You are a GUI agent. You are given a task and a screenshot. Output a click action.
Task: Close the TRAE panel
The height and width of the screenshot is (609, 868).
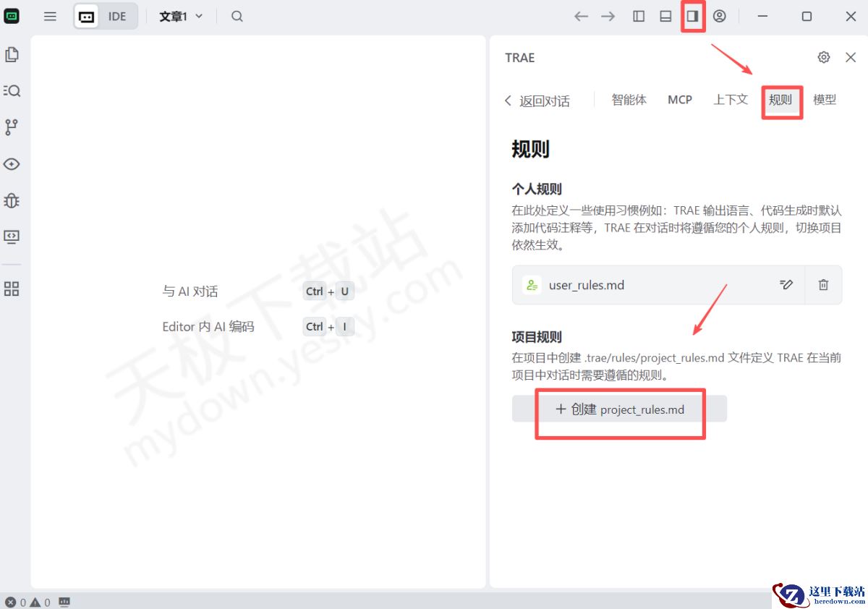tap(851, 57)
